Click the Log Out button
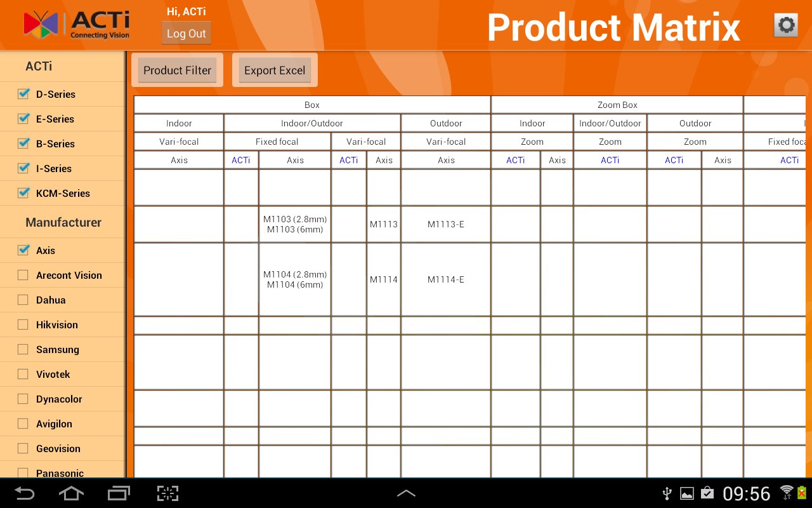This screenshot has height=508, width=812. click(187, 34)
